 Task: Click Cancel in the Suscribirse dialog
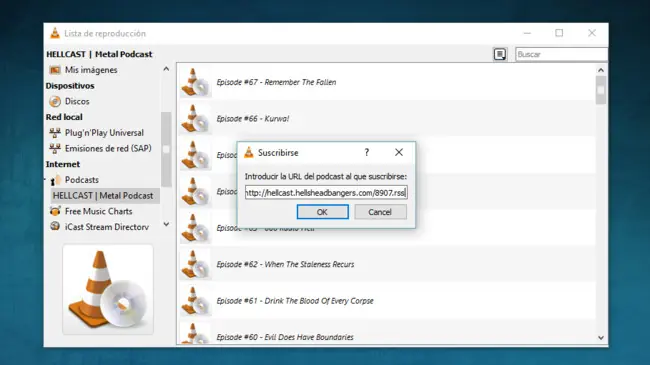[x=380, y=212]
